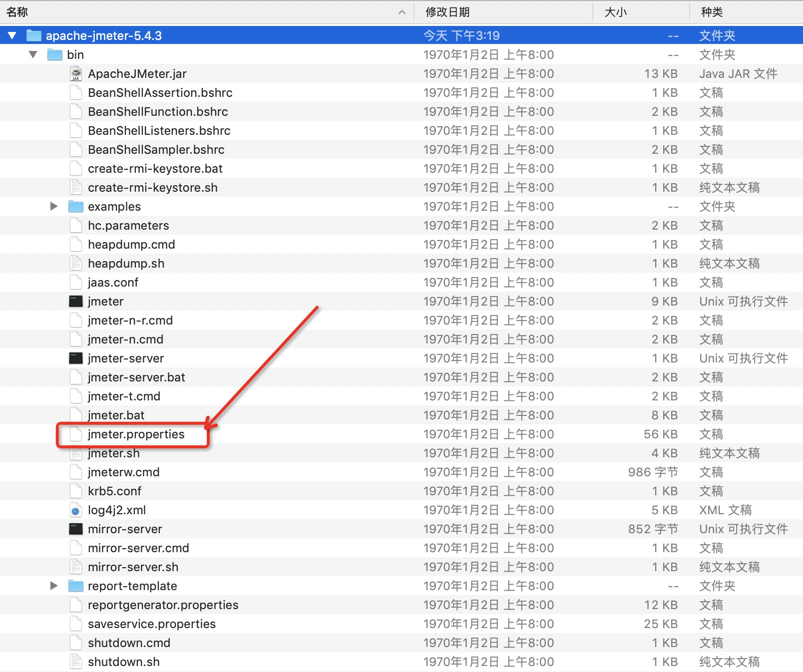Image resolution: width=803 pixels, height=672 pixels.
Task: Click the examples folder icon
Action: [x=75, y=206]
